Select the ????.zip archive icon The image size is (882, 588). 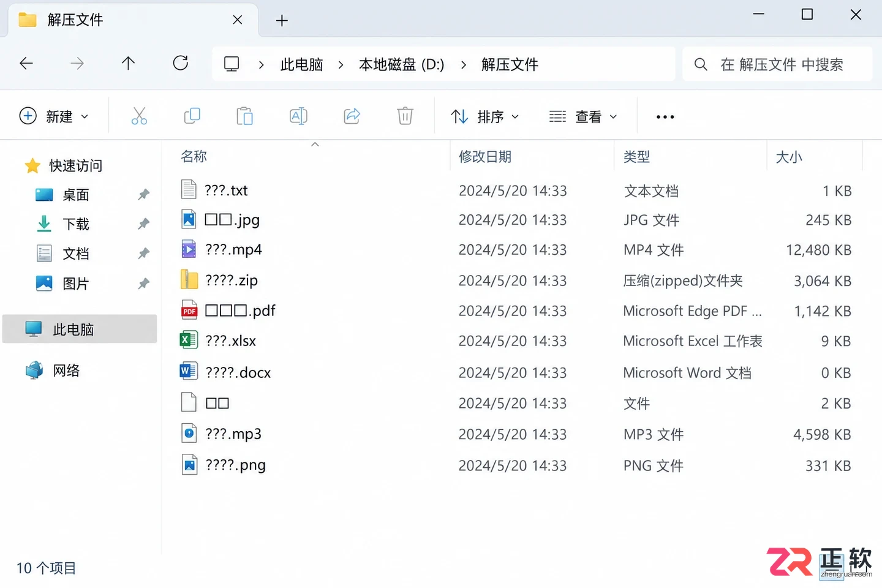[189, 280]
